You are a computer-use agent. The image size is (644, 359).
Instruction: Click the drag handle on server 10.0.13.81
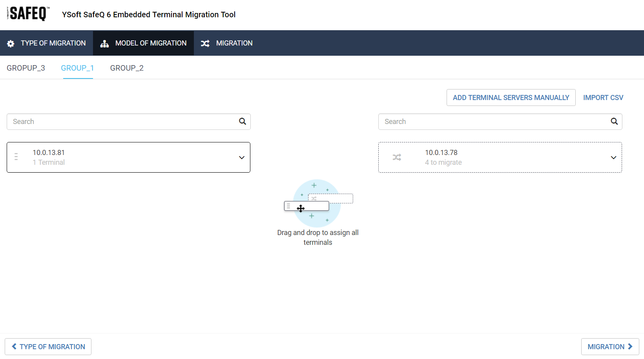pos(16,157)
